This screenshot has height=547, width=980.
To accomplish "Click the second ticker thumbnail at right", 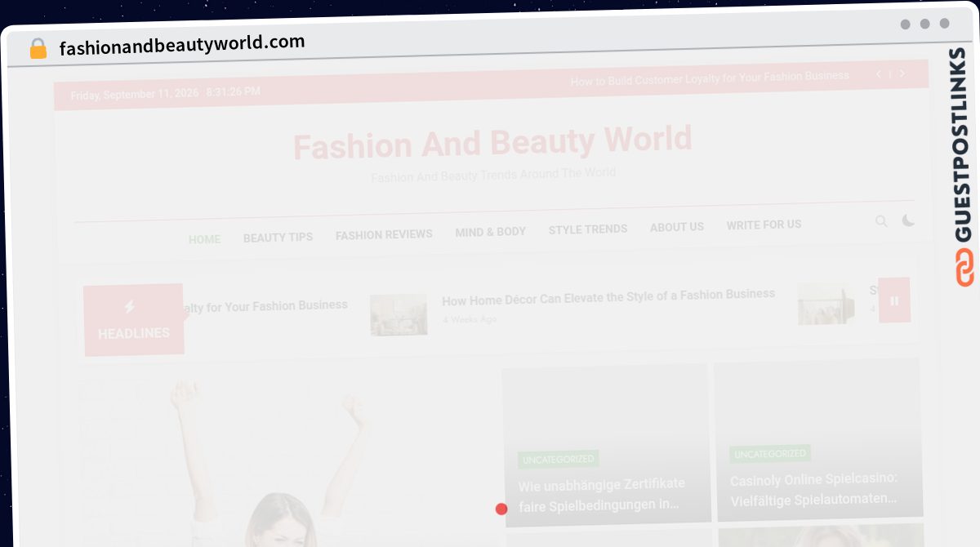I will tap(826, 304).
